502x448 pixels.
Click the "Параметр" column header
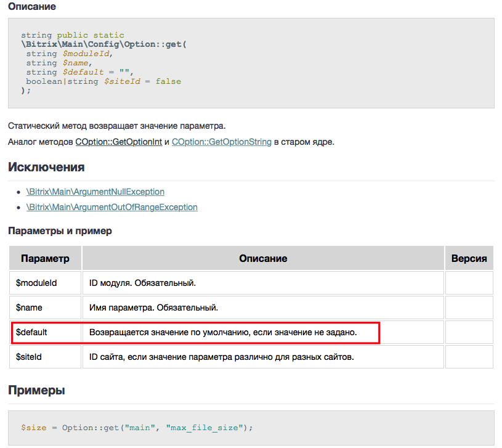click(45, 258)
